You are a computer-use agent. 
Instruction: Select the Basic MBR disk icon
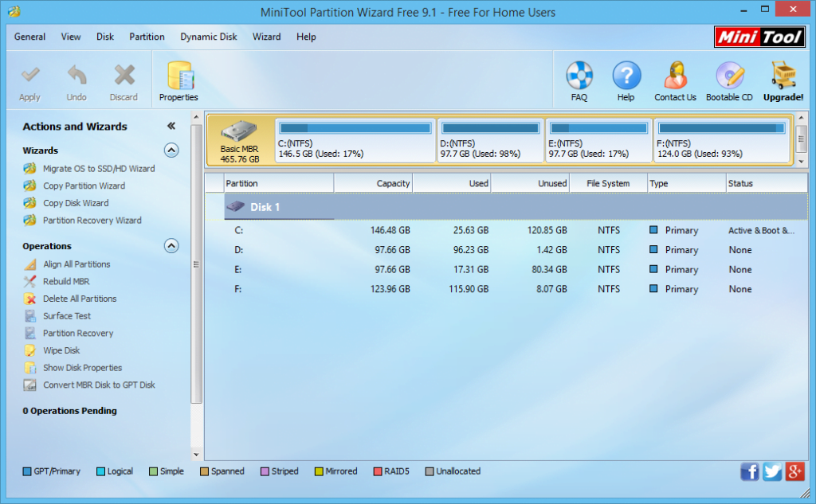pyautogui.click(x=239, y=131)
